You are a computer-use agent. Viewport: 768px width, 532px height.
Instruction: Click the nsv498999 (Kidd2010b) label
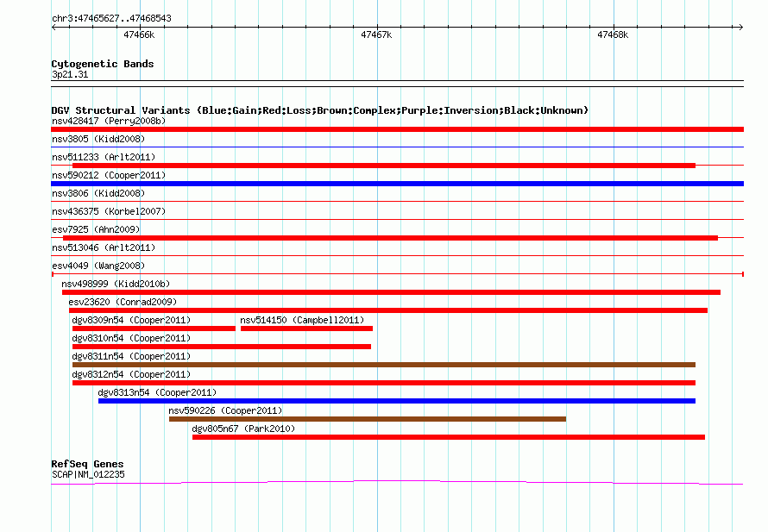[x=116, y=284]
